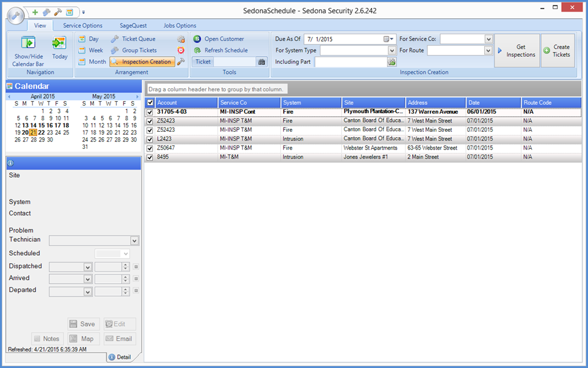588x368 pixels.
Task: Click the Get Inspections button
Action: pyautogui.click(x=517, y=51)
